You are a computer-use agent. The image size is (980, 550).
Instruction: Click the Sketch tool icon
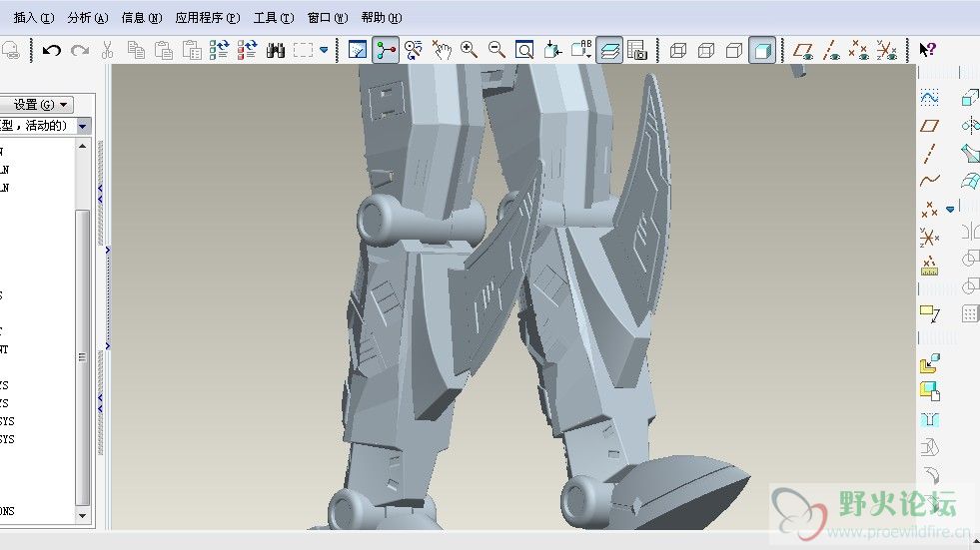click(929, 98)
